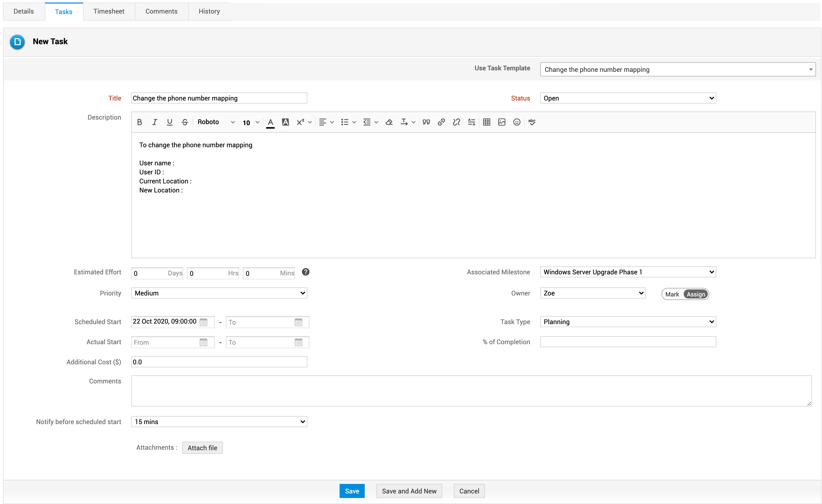This screenshot has height=504, width=822.
Task: Click the blockquote icon in toolbar
Action: coord(426,122)
